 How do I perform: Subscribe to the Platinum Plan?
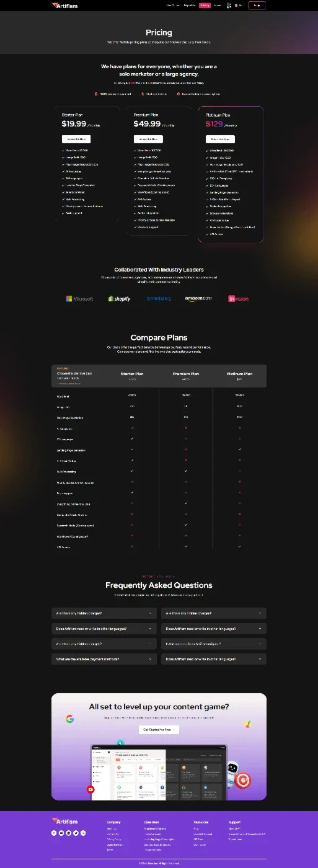220,139
